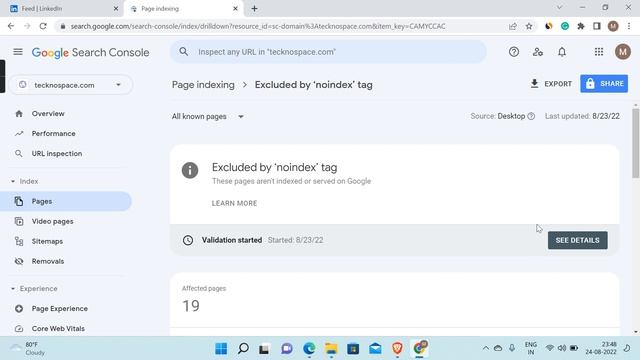Show hidden system tray icons
This screenshot has height=360, width=640.
pyautogui.click(x=486, y=348)
